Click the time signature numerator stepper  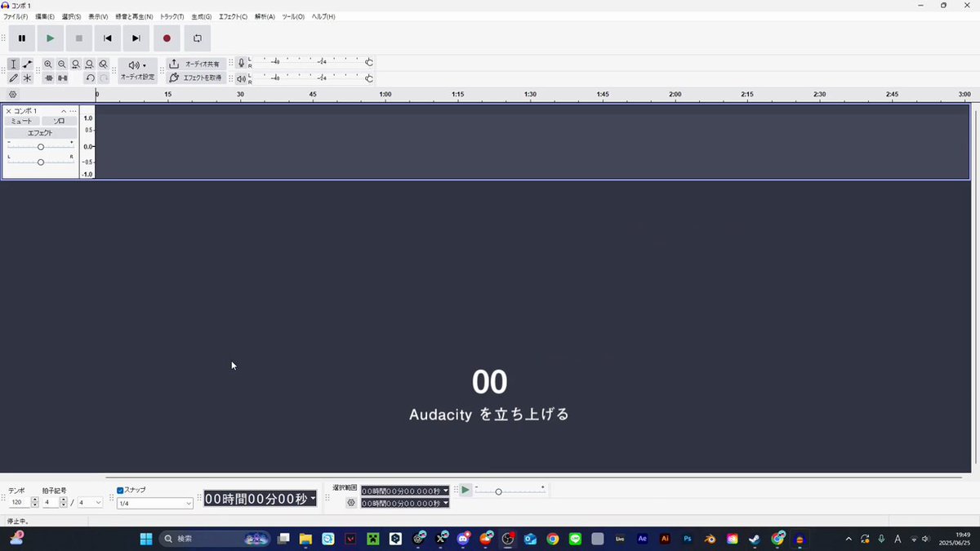tap(64, 502)
